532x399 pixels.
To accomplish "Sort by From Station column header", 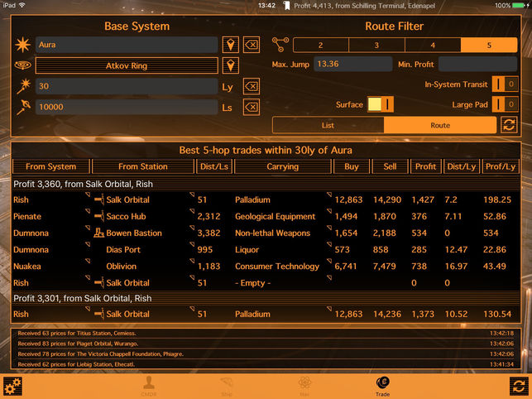I will (x=143, y=166).
